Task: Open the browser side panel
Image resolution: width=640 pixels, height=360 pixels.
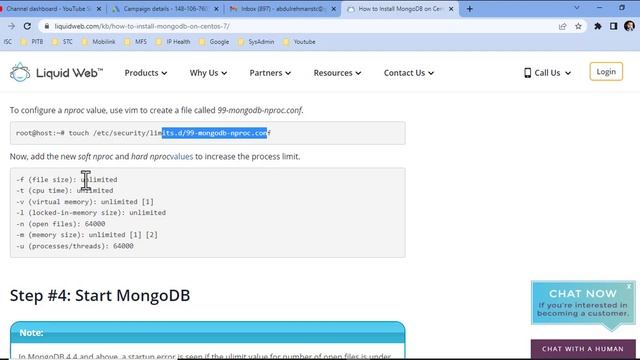Action: click(x=613, y=26)
